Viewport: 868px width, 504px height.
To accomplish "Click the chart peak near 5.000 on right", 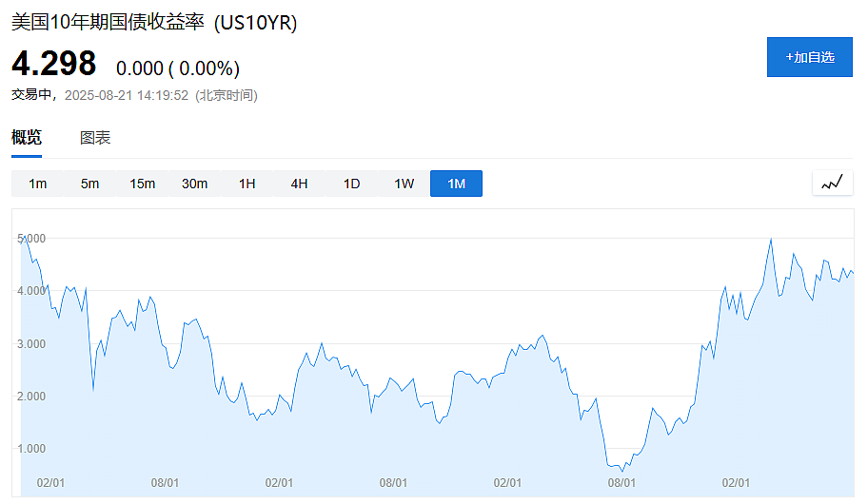I will 771,240.
